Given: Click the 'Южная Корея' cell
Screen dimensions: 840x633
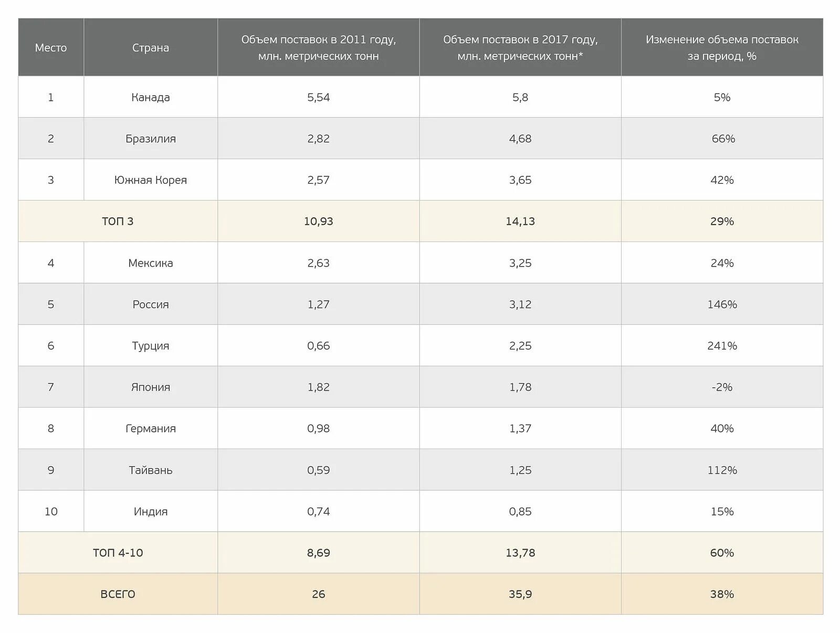Looking at the screenshot, I should coord(151,180).
